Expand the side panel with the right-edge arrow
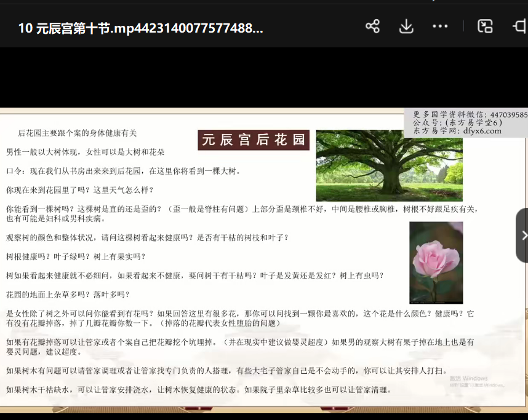528x420 pixels. [x=522, y=236]
